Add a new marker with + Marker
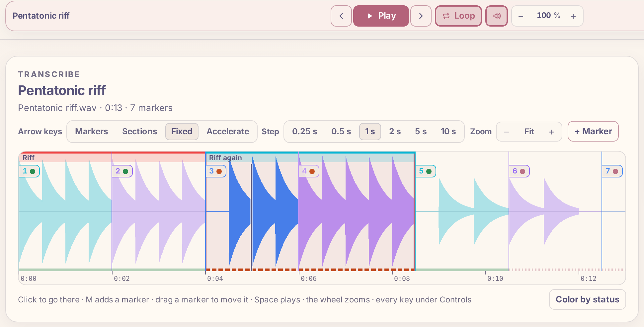 tap(593, 131)
